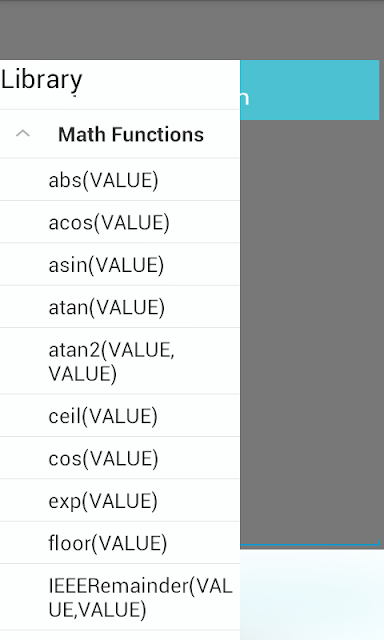The width and height of the screenshot is (384, 640).
Task: Tap the blank space right of Library title
Action: 161,84
